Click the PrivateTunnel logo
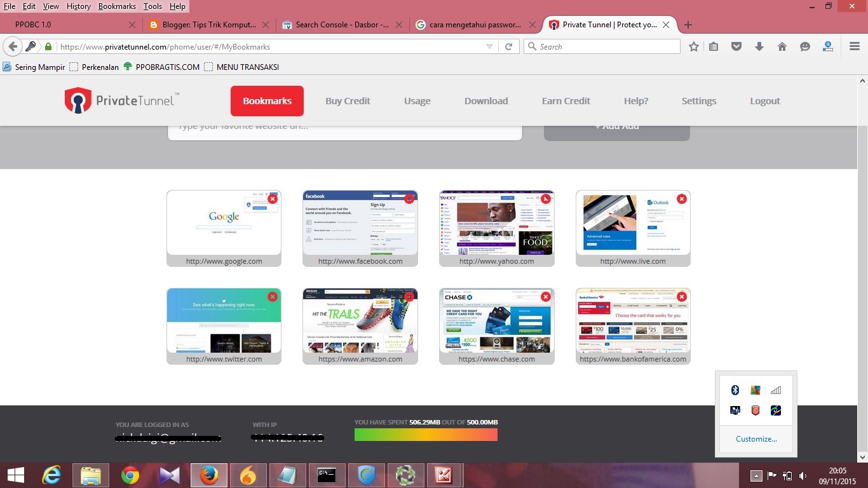Viewport: 868px width, 488px height. pos(122,100)
